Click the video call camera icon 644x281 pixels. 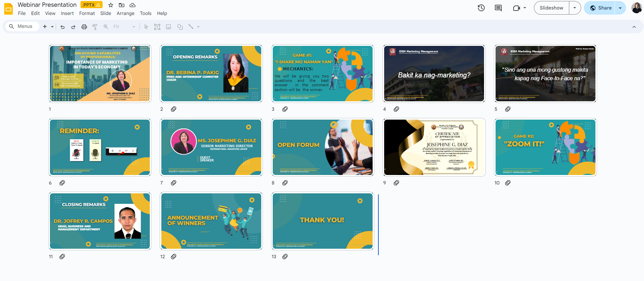pos(516,8)
